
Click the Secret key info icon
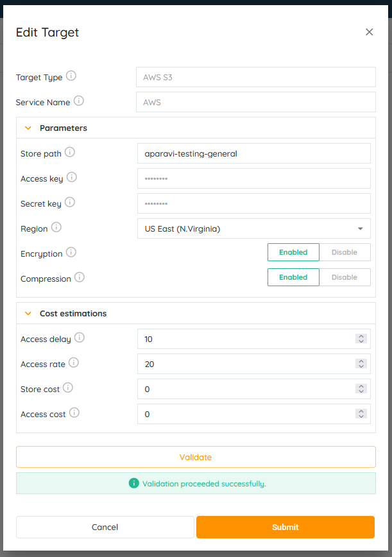point(70,203)
